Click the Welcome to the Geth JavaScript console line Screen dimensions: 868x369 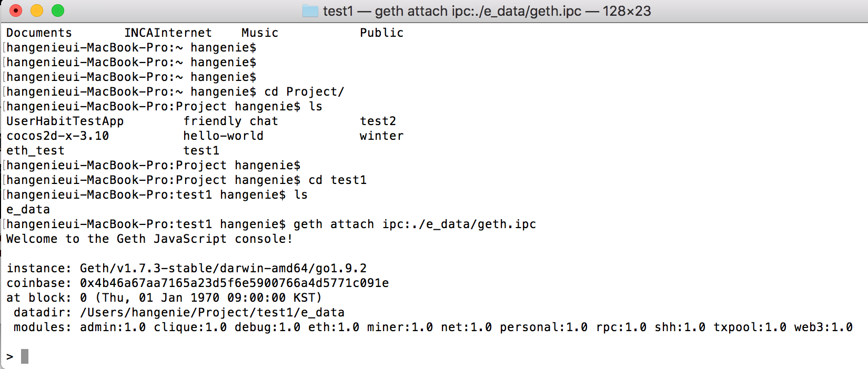coord(149,239)
